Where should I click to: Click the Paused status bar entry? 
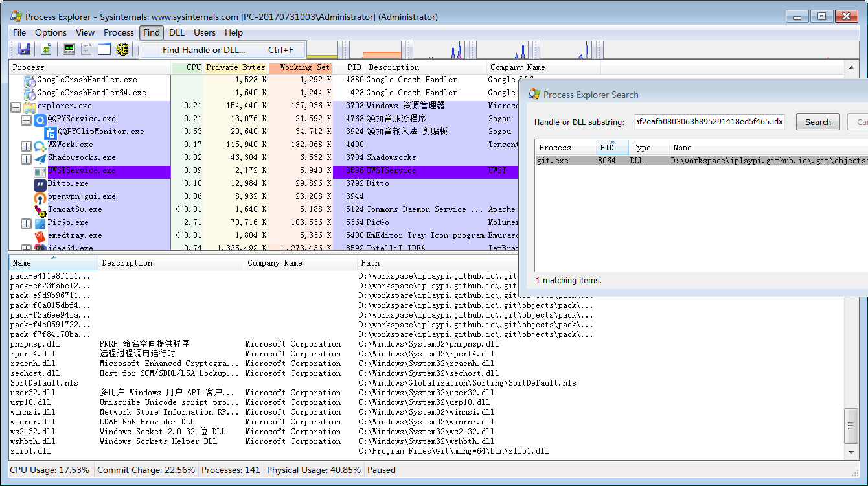coord(382,470)
